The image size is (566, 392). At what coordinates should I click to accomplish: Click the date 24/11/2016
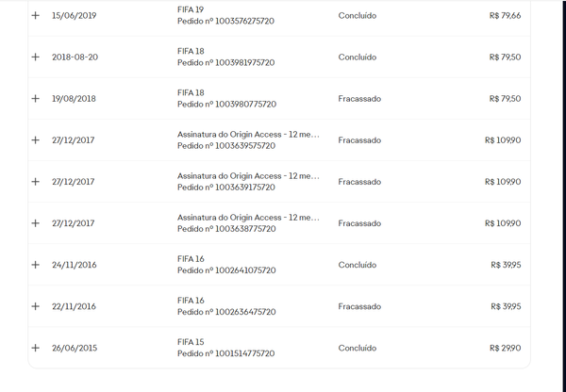(x=75, y=265)
